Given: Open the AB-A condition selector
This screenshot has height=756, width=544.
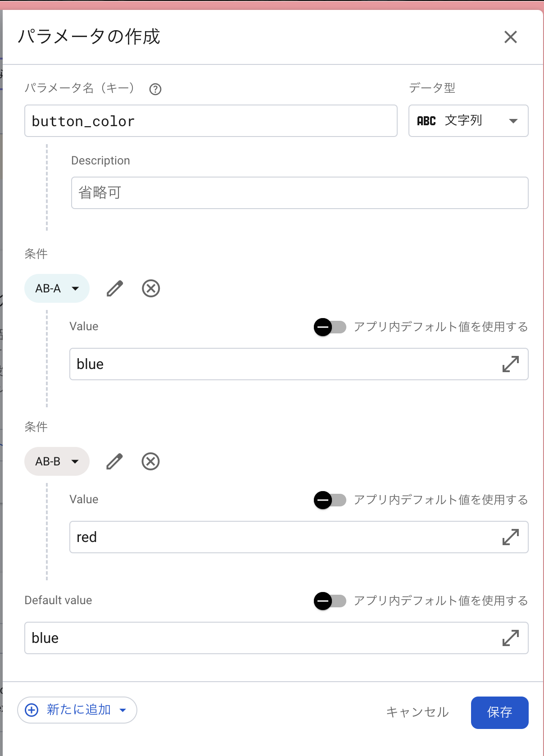Looking at the screenshot, I should pos(57,288).
